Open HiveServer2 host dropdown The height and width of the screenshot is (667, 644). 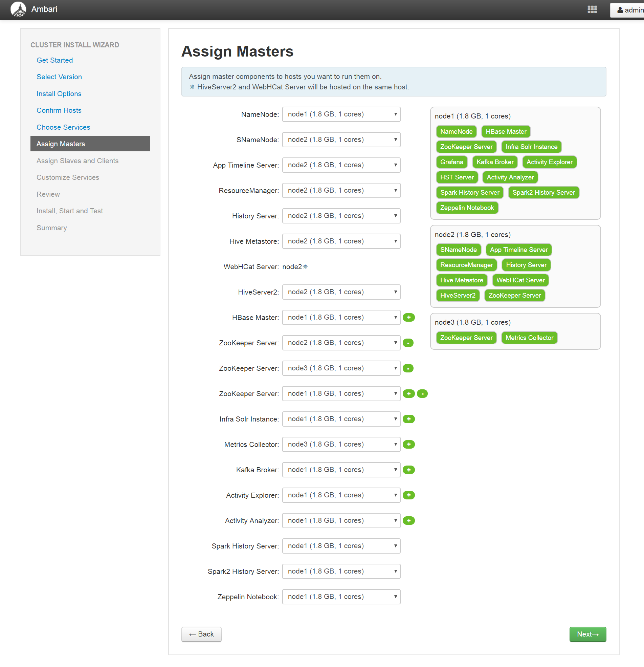(341, 292)
